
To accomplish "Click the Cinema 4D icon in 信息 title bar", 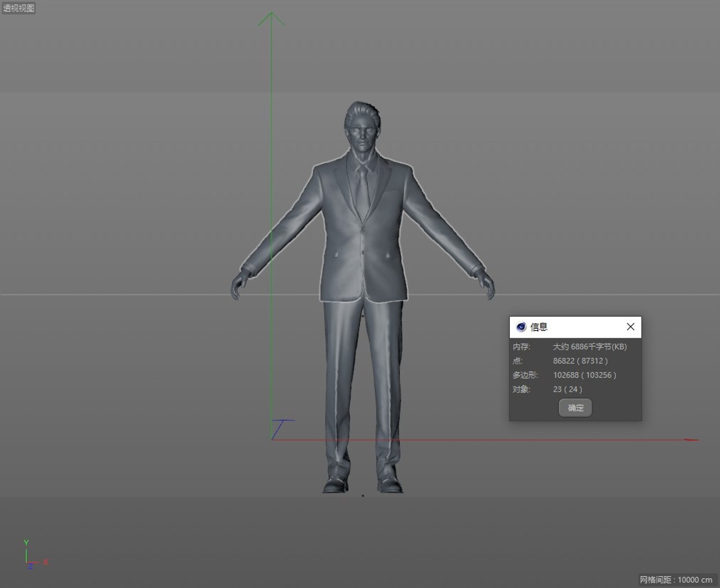I will pos(521,327).
